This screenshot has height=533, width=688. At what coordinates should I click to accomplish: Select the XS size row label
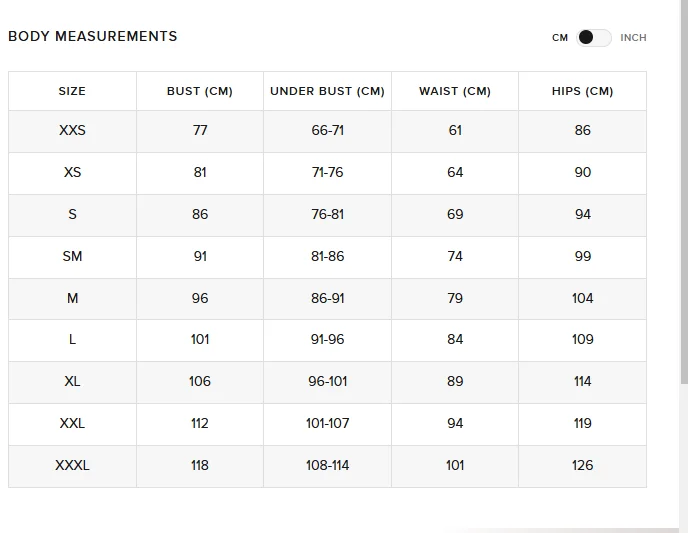tap(72, 172)
